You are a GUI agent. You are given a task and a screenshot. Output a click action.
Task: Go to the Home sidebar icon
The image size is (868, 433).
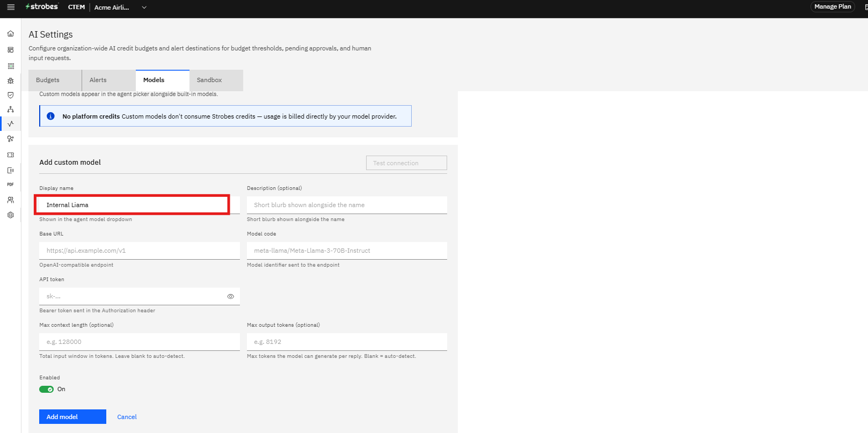[10, 34]
